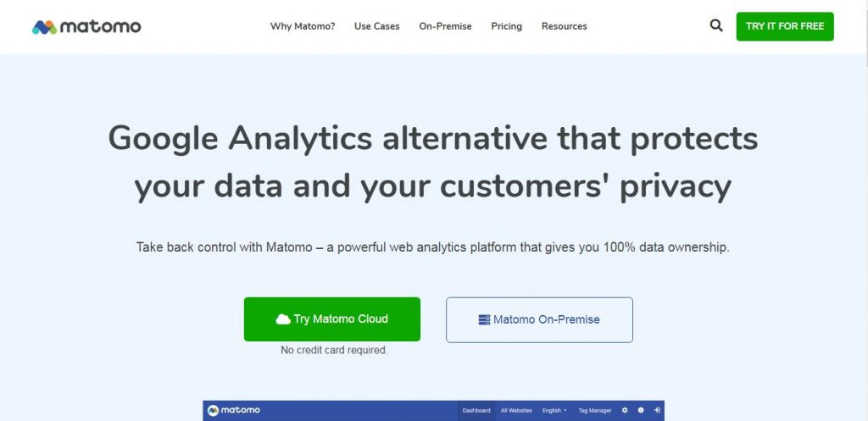This screenshot has width=868, height=421.
Task: Click the Matomo logo in header
Action: (86, 26)
